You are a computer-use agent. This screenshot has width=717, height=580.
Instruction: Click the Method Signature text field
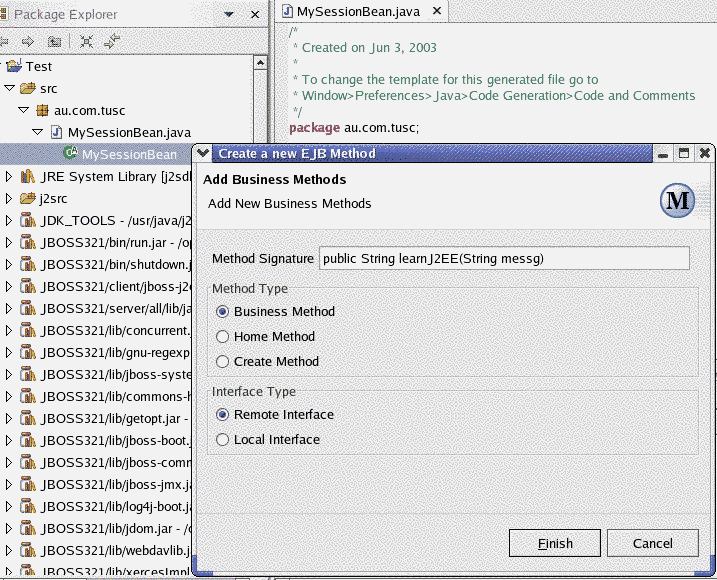504,259
